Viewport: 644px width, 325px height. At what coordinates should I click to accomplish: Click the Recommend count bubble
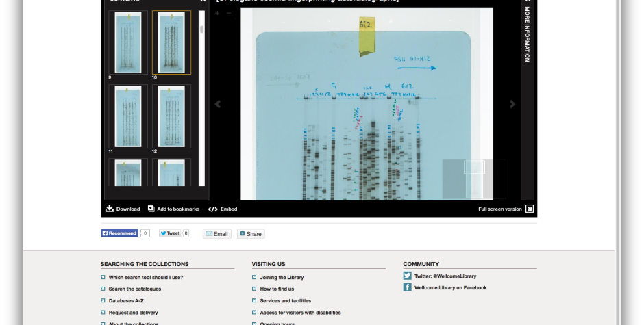(145, 233)
